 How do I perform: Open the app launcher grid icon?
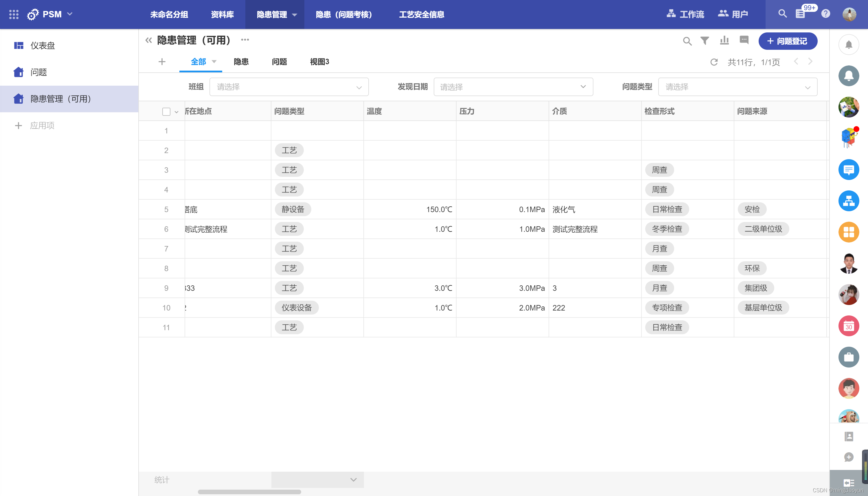[x=14, y=14]
